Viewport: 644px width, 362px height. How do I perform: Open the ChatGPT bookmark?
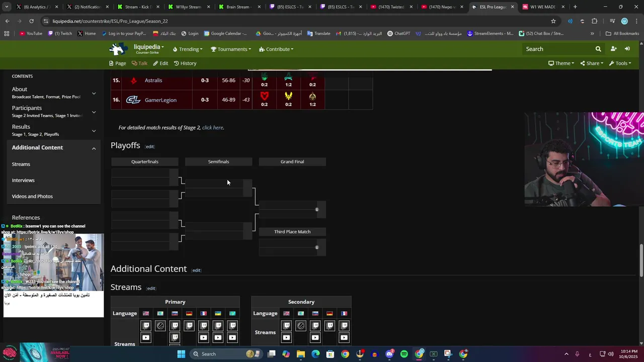[x=398, y=34]
